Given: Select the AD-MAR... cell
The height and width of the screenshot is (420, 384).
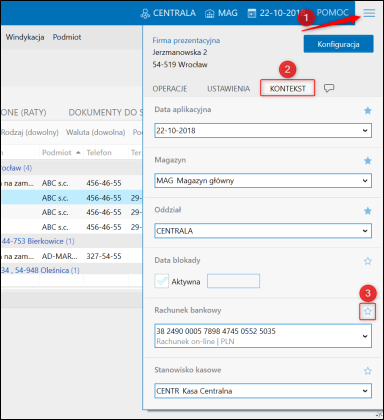Looking at the screenshot, I should tap(59, 256).
